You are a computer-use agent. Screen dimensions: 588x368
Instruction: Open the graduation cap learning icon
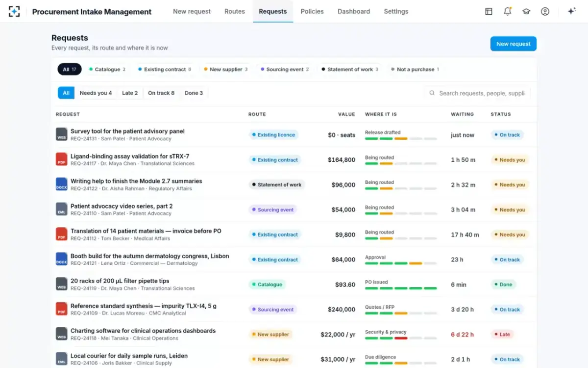coord(526,11)
